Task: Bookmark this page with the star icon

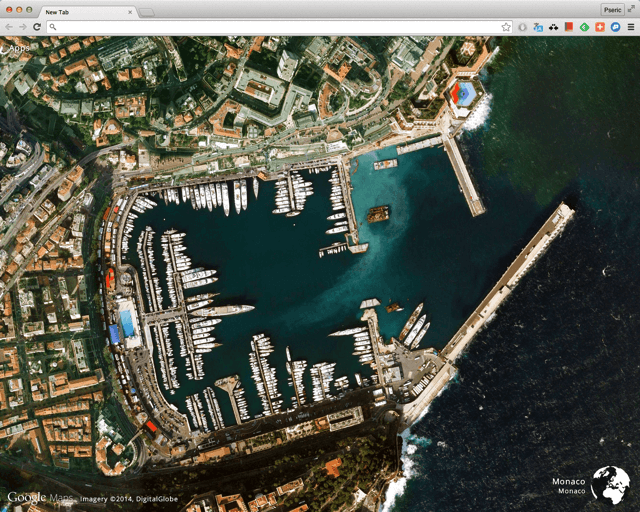Action: click(506, 27)
